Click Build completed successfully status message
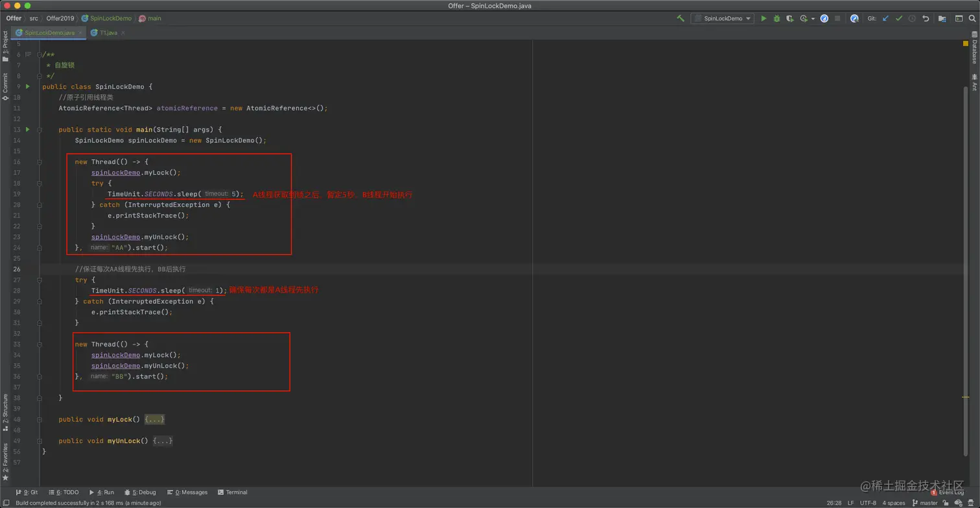Viewport: 980px width, 508px height. click(x=88, y=503)
